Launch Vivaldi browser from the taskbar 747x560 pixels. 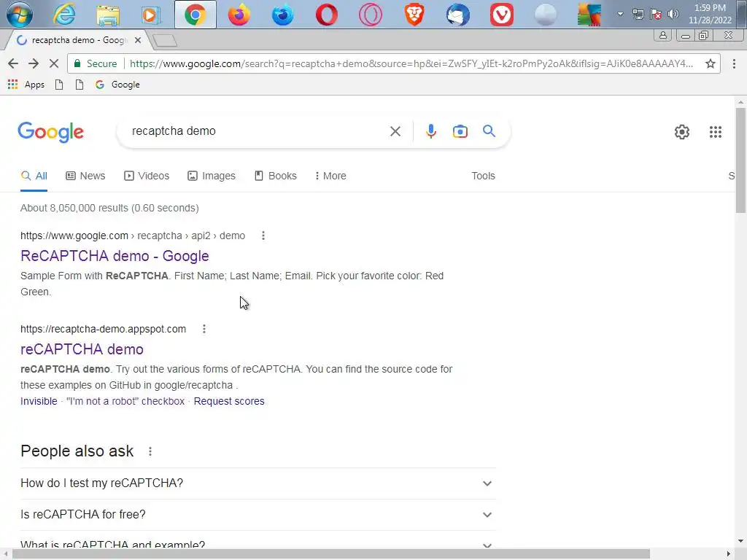[502, 15]
